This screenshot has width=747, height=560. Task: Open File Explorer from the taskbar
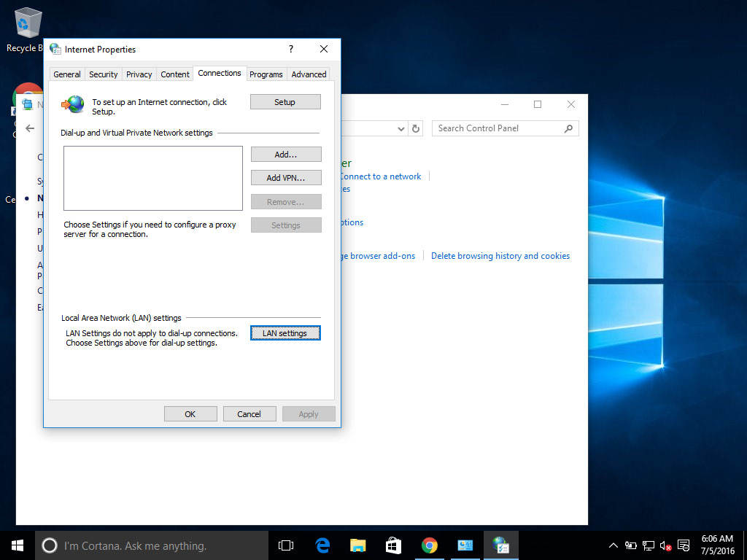(358, 545)
